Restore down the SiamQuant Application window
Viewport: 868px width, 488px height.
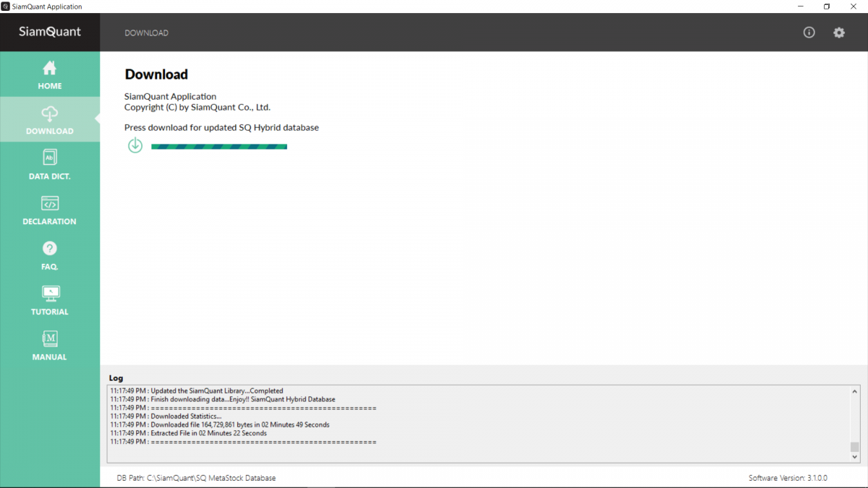(826, 7)
